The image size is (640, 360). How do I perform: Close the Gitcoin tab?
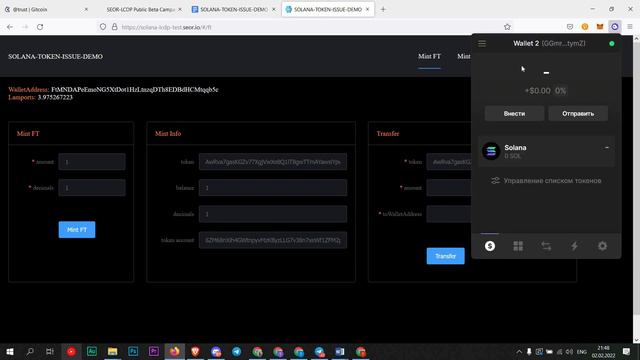click(x=86, y=9)
